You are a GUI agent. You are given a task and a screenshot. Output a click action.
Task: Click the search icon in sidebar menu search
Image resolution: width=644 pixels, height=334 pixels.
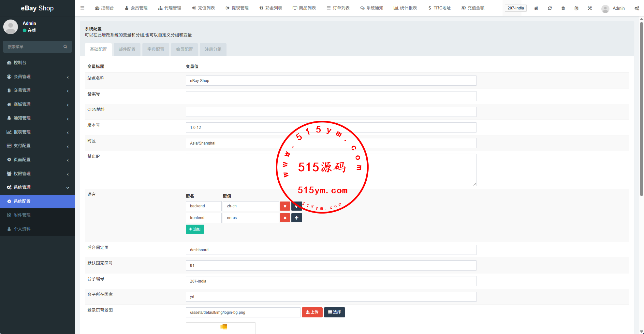coord(65,47)
